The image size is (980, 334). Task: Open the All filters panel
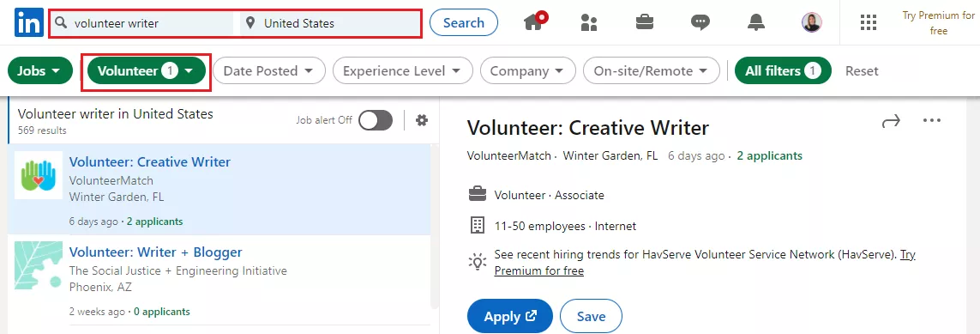783,70
